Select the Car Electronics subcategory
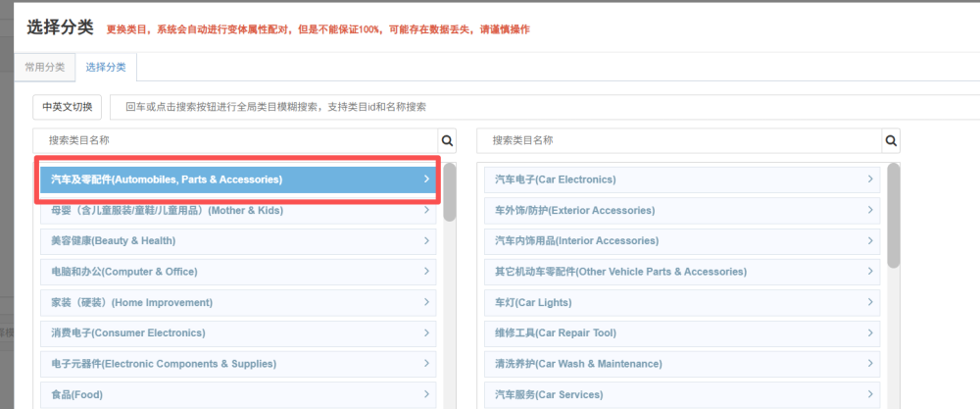 [682, 179]
